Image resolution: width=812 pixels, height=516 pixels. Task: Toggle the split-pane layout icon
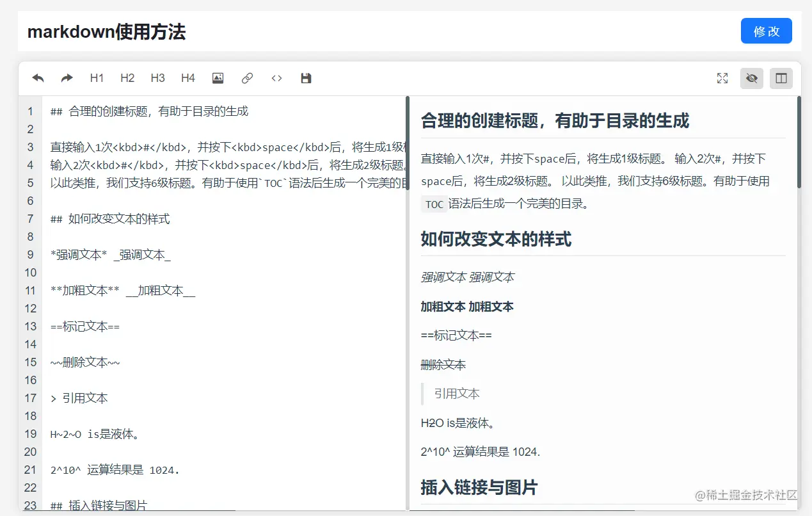pyautogui.click(x=781, y=78)
